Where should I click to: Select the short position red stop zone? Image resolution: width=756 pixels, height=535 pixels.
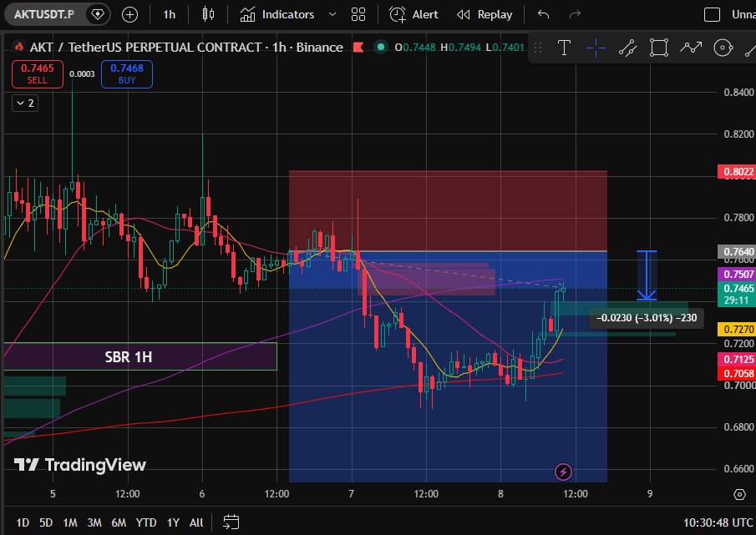point(448,210)
